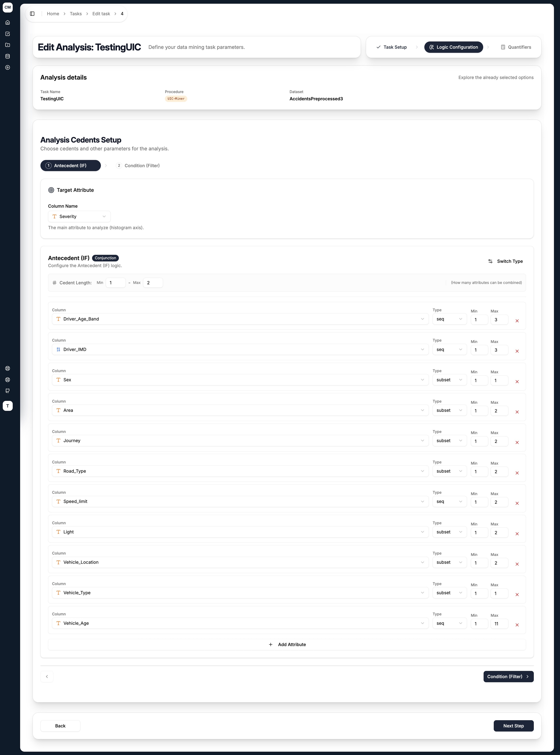
Task: Change type dropdown for Area row
Action: pyautogui.click(x=450, y=410)
